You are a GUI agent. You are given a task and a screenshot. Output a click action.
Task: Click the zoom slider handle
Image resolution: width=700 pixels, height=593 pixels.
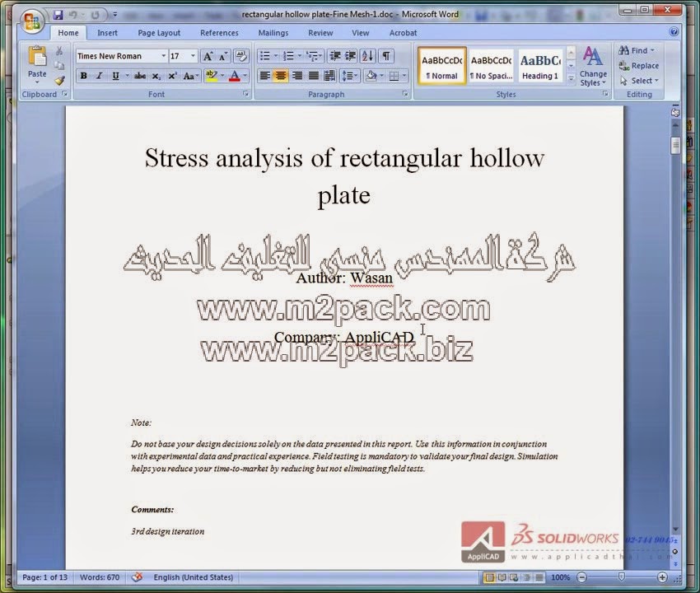click(622, 577)
